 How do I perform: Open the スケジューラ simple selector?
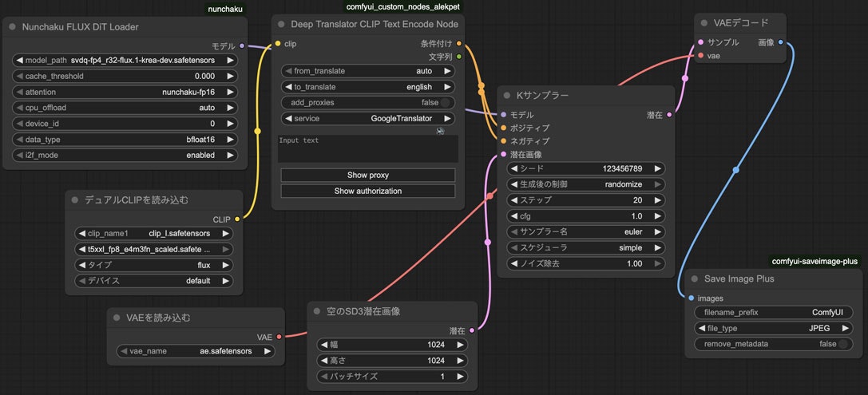[586, 248]
